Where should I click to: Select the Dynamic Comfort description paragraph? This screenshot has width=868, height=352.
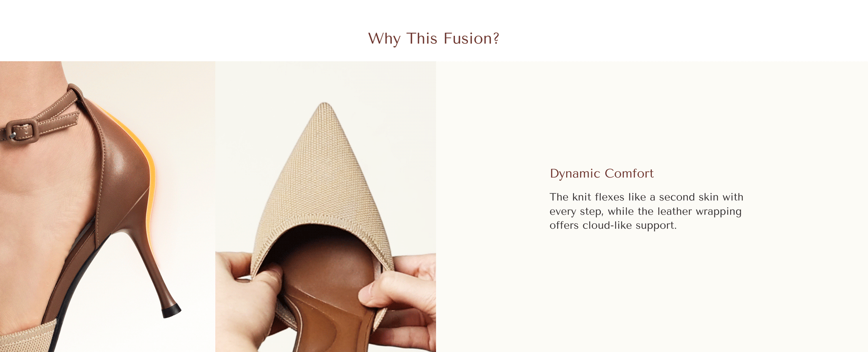click(x=646, y=211)
